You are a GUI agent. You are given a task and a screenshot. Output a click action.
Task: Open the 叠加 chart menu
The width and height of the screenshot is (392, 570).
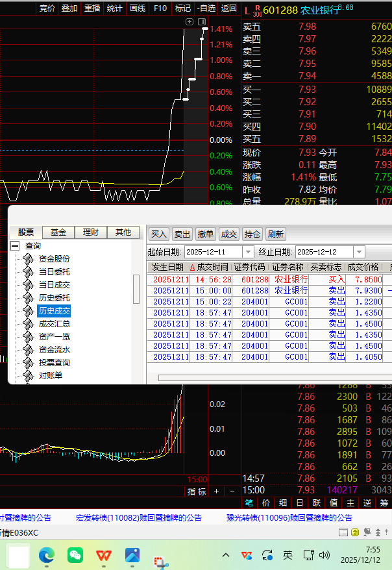click(x=69, y=8)
